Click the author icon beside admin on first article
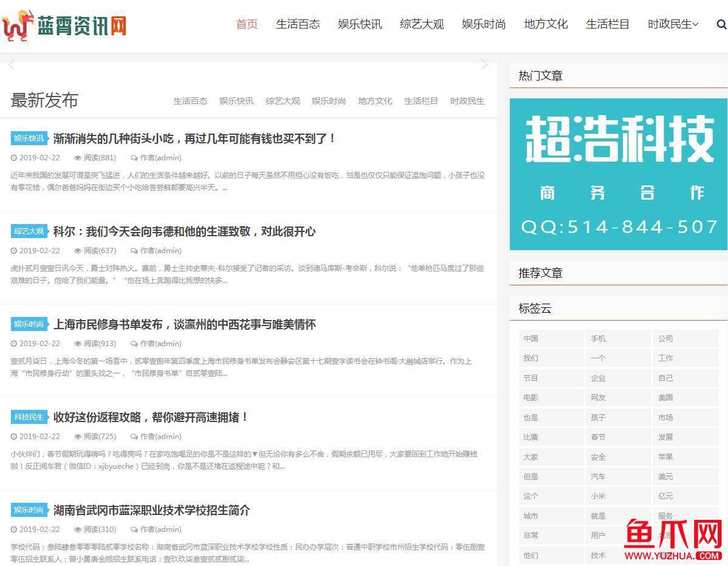This screenshot has width=728, height=566. [135, 157]
